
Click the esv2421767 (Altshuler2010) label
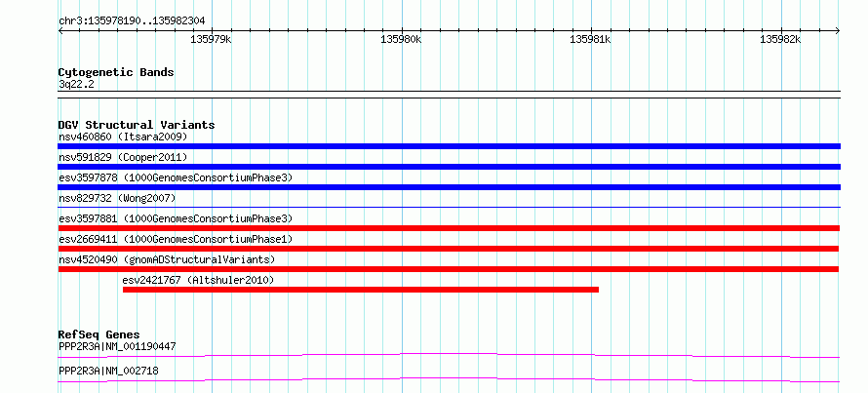[198, 280]
